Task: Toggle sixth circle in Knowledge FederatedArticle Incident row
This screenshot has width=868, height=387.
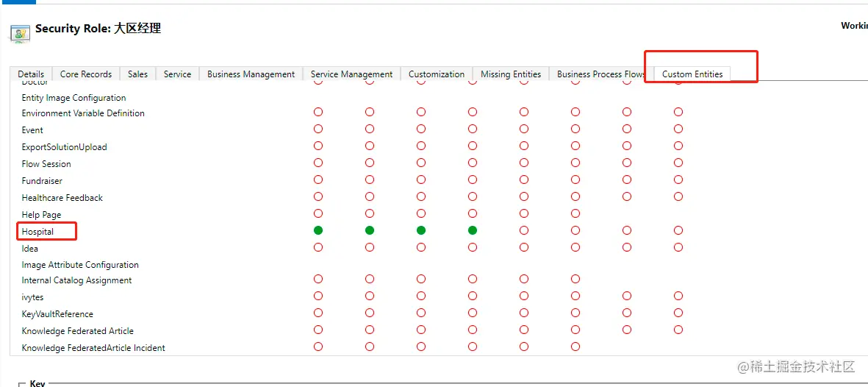Action: pos(575,347)
